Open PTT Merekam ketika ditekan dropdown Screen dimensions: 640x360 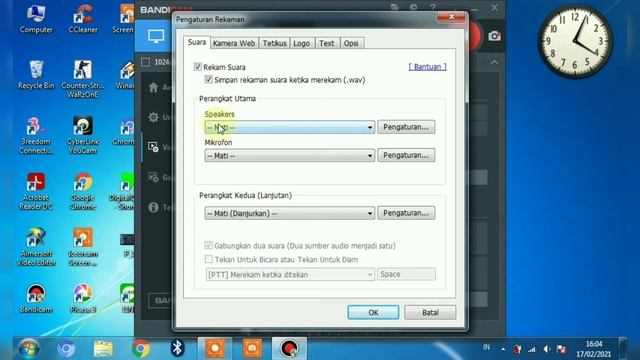(x=289, y=274)
